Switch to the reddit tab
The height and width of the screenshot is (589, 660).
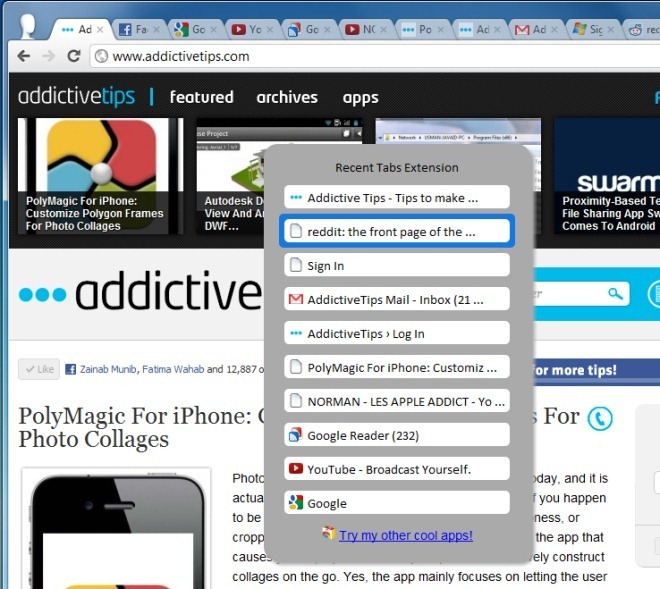[x=643, y=29]
